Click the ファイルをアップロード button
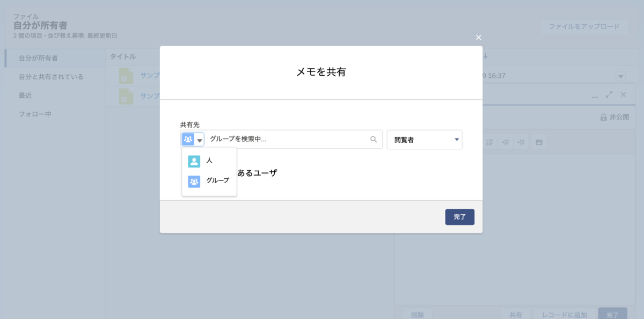 click(x=585, y=26)
